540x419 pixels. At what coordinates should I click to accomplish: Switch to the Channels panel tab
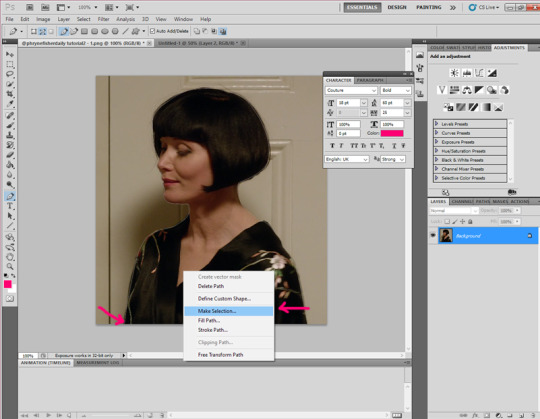pos(463,201)
